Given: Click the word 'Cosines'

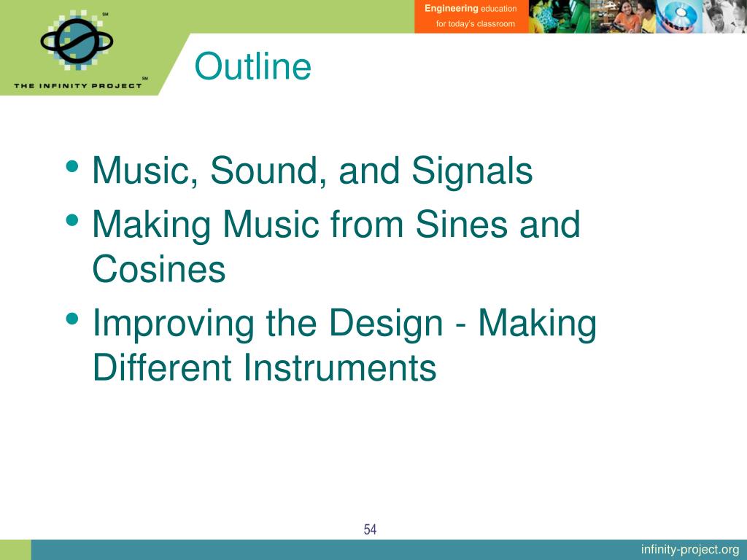Looking at the screenshot, I should point(158,269).
